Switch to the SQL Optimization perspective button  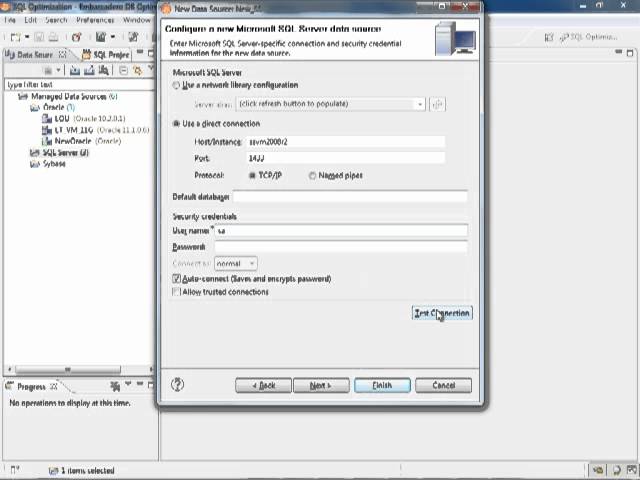pyautogui.click(x=589, y=37)
